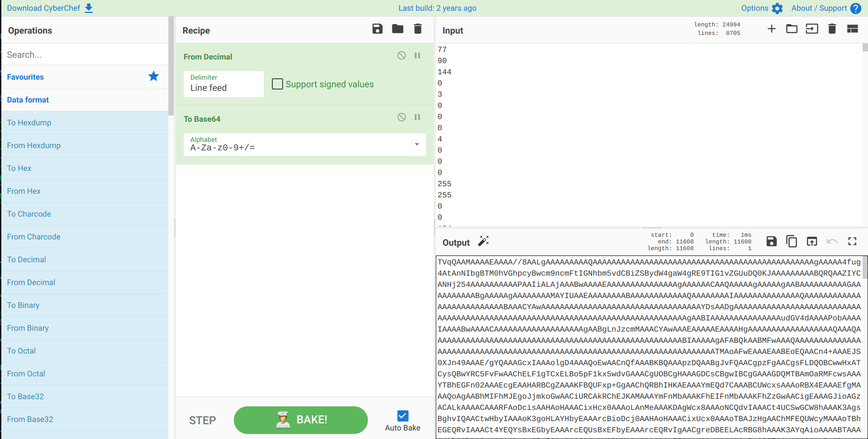The image size is (868, 439).
Task: Disable the From Decimal operation
Action: [402, 55]
